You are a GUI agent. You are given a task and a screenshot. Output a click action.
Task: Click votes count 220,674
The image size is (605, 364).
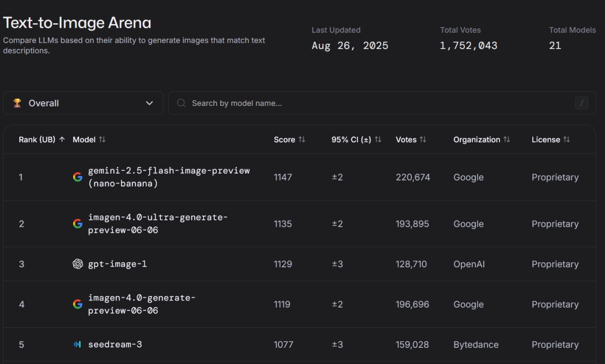413,177
